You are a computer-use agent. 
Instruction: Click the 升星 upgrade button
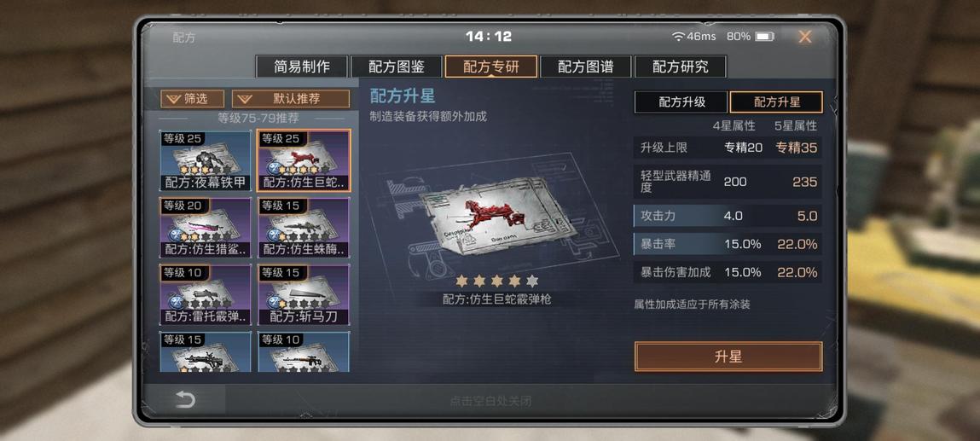tap(728, 357)
